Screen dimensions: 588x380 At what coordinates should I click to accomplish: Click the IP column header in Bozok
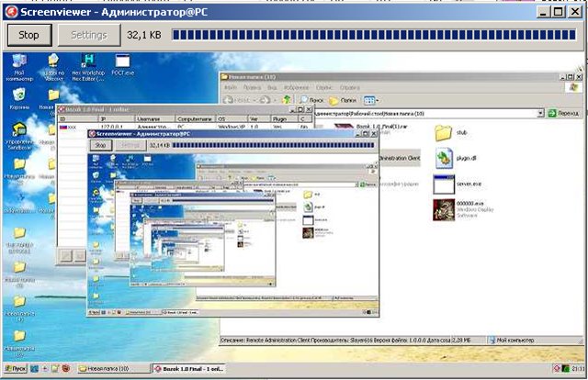coord(116,118)
